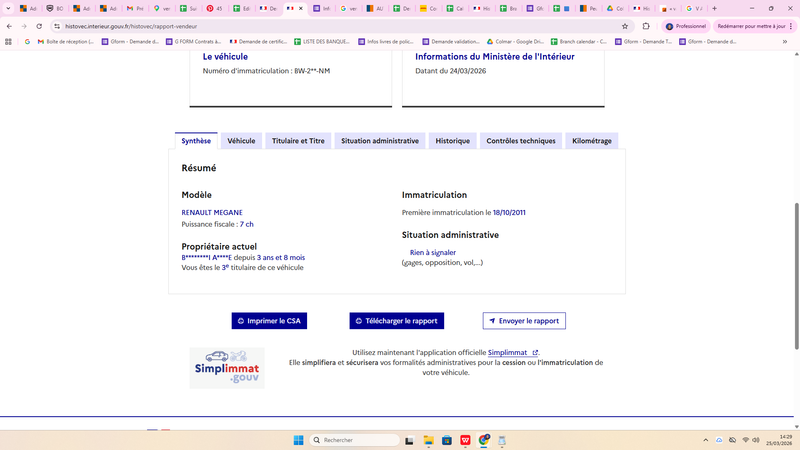Click the page vertical scrollbar
The width and height of the screenshot is (800, 450).
796,276
